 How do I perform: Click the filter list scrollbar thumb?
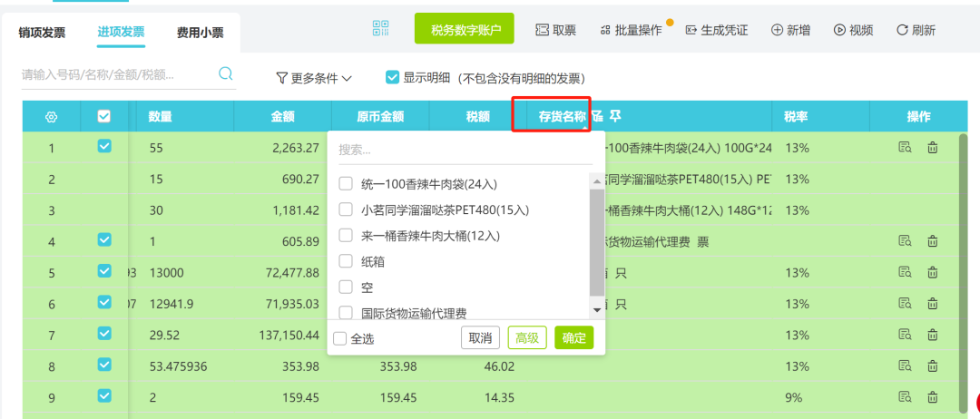pos(596,242)
